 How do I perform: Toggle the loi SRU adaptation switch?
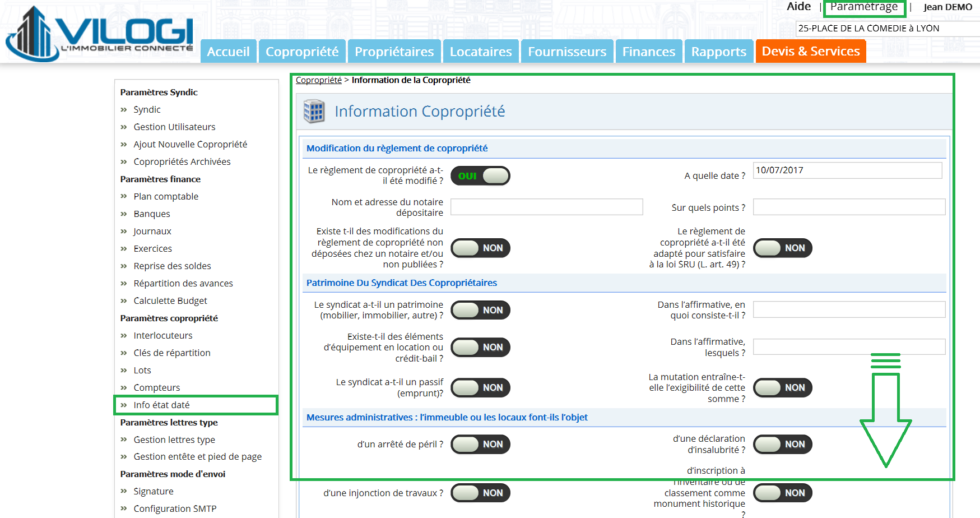(783, 248)
